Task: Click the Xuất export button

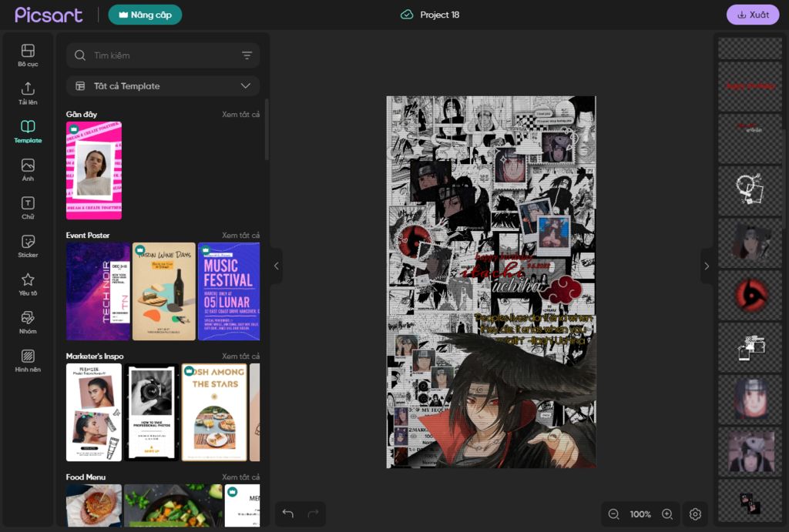Action: coord(753,15)
